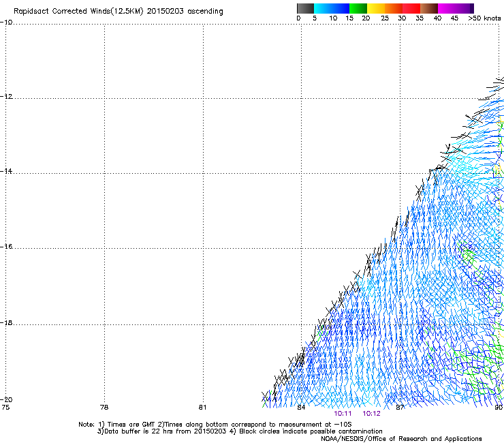This screenshot has height=443, width=504.
Task: Click the note 'Black circles indicate possible contamination'
Action: point(311,431)
